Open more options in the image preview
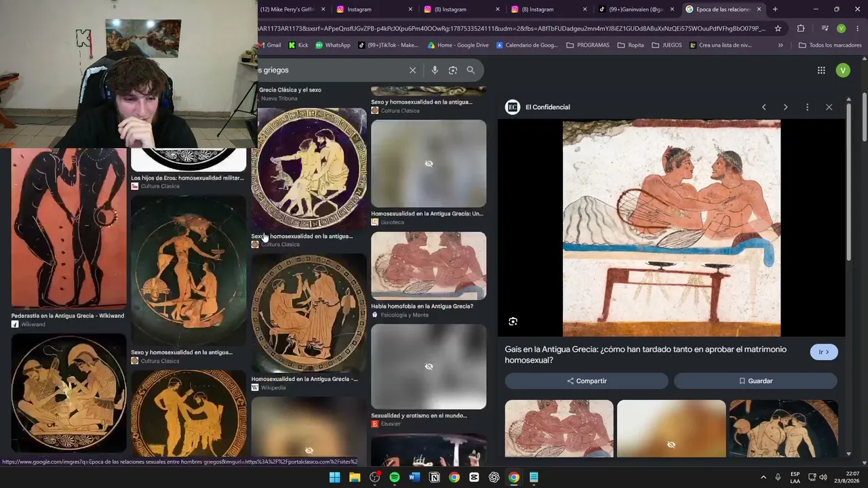 tap(807, 107)
